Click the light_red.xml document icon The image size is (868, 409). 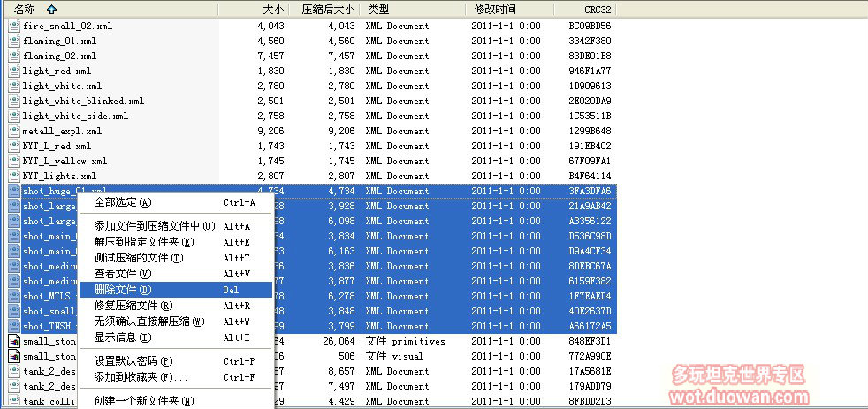click(14, 71)
